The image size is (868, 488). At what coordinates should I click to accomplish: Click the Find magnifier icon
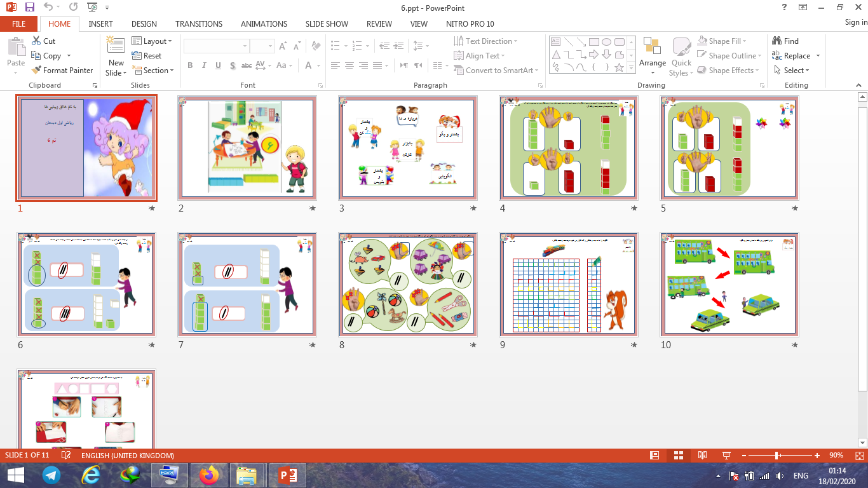click(776, 41)
